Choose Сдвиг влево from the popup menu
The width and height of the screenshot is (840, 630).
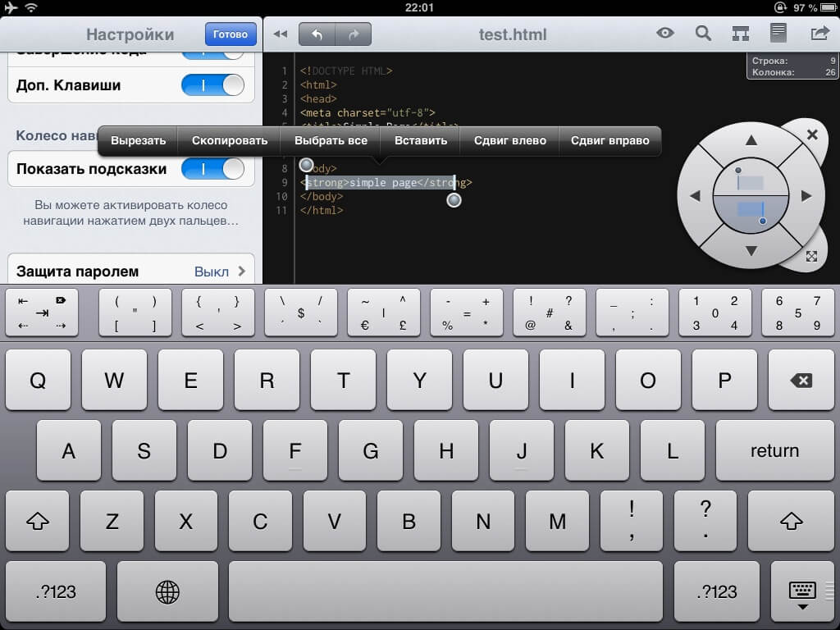tap(509, 141)
